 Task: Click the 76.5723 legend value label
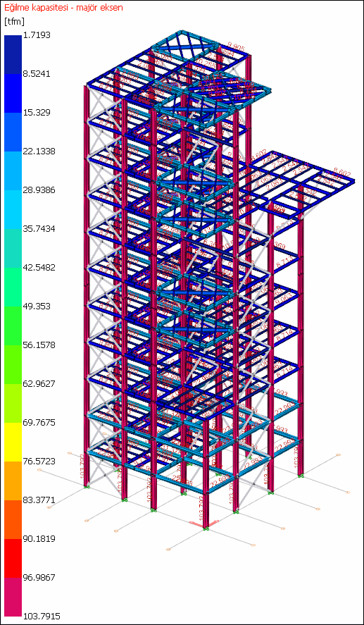(x=39, y=462)
